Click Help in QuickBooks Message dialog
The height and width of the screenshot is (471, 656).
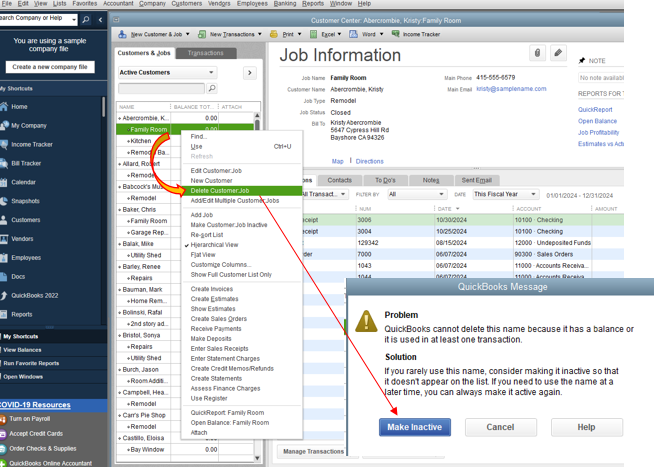[586, 427]
